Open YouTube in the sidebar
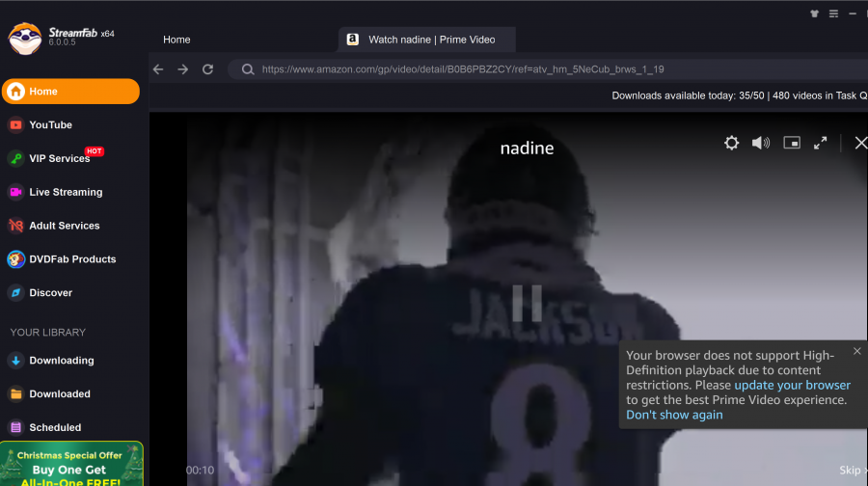Image resolution: width=868 pixels, height=486 pixels. coord(50,125)
